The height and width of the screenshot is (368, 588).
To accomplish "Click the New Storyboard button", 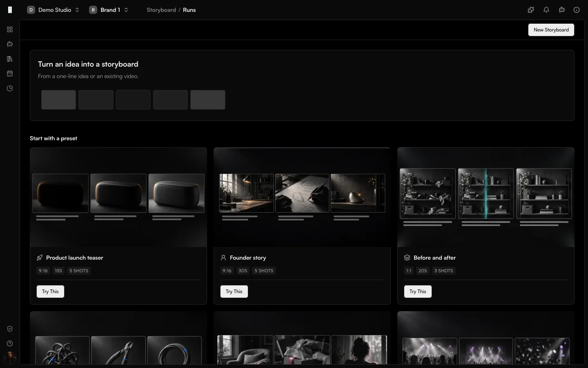I will [551, 30].
